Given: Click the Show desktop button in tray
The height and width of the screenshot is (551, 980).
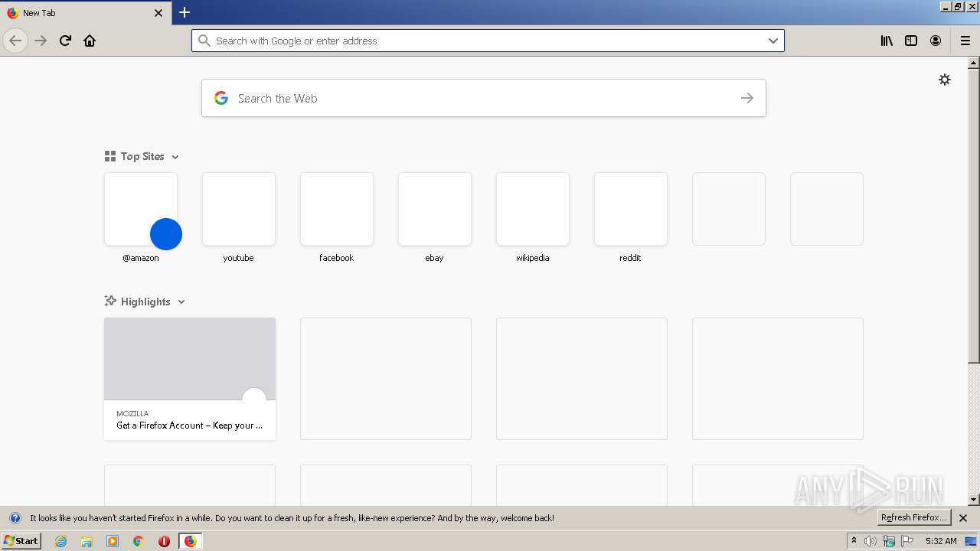Looking at the screenshot, I should coord(971,541).
